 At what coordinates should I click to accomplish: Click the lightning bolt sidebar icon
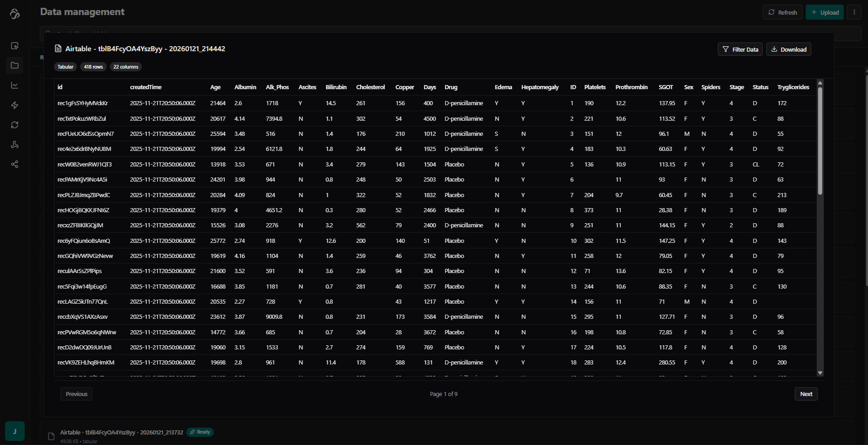tap(15, 105)
